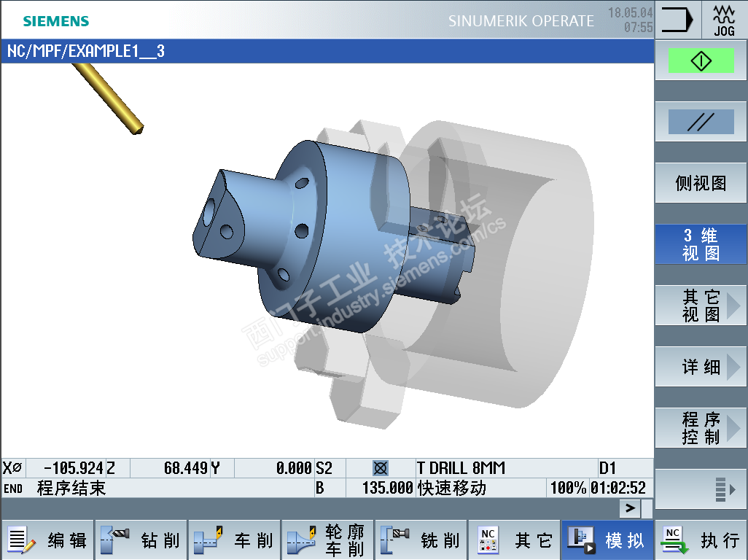Click the Z position value 68.449
The height and width of the screenshot is (560, 748).
click(x=186, y=468)
